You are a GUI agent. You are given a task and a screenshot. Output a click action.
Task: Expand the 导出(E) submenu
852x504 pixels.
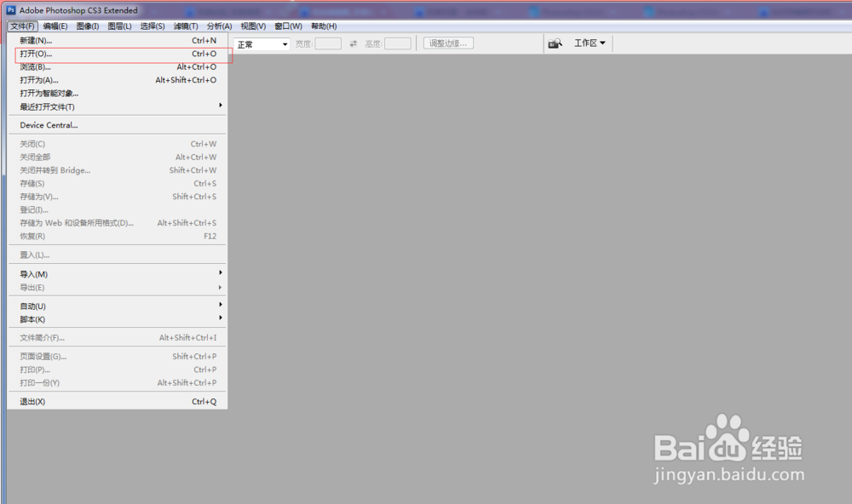coord(118,287)
